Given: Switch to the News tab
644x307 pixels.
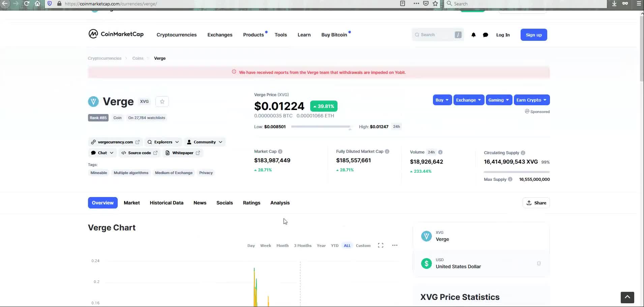Looking at the screenshot, I should tap(200, 203).
